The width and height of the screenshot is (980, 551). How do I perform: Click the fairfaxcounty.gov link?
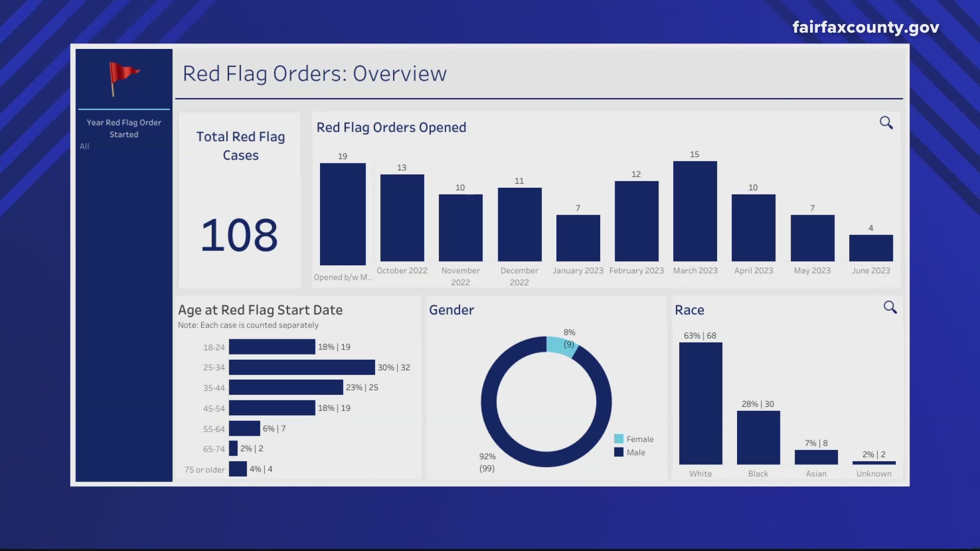pos(866,27)
